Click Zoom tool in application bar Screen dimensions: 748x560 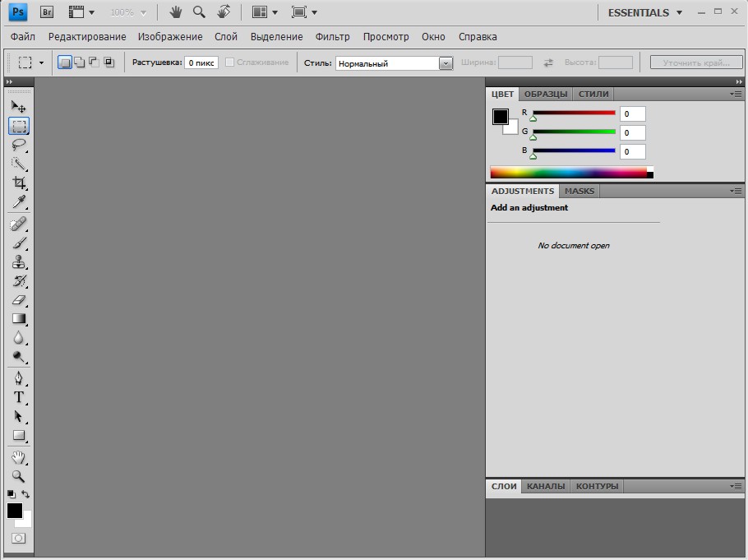coord(199,12)
